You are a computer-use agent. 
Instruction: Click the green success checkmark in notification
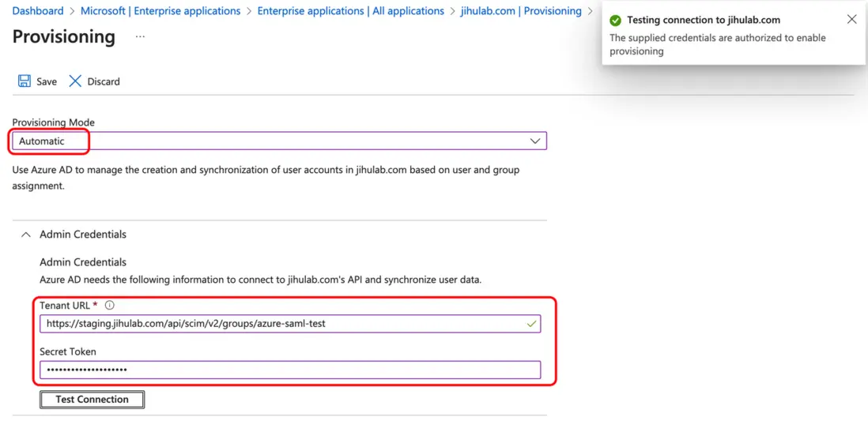(616, 21)
